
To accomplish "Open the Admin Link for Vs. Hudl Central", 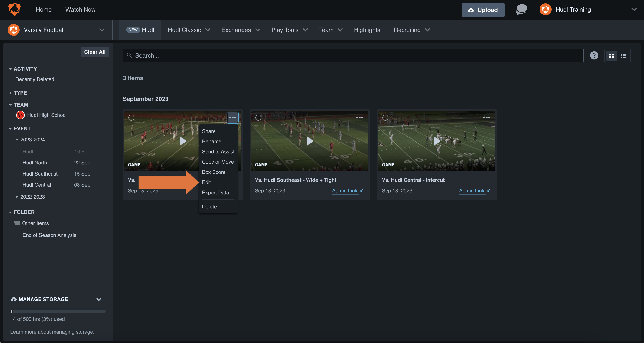I will point(472,190).
